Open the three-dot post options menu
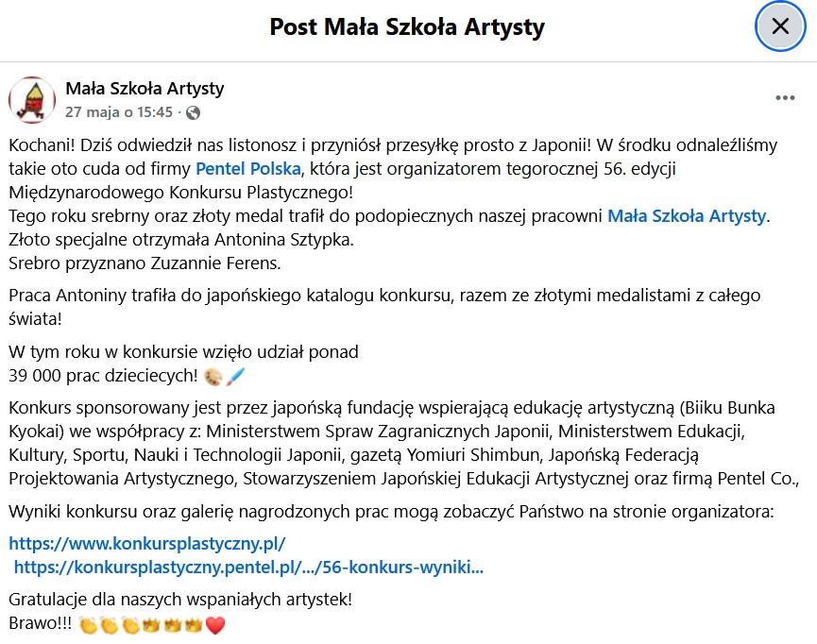This screenshot has height=644, width=817. point(785,98)
